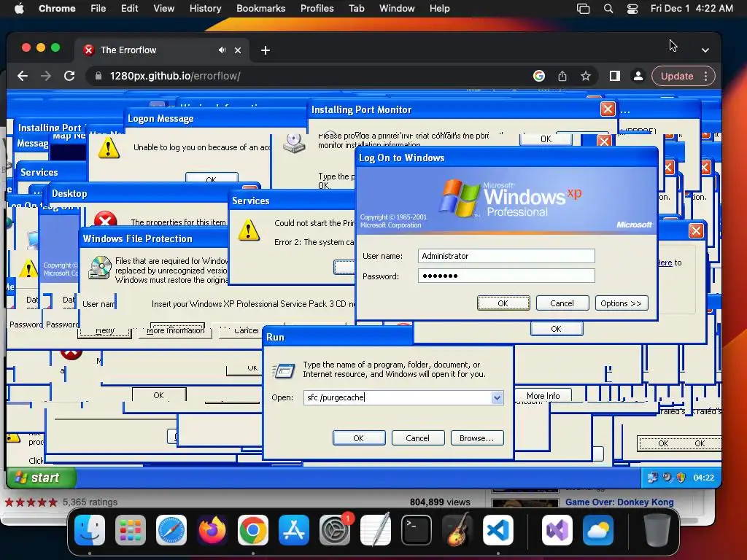747x560 pixels.
Task: Click the Chrome forward arrow
Action: click(46, 76)
